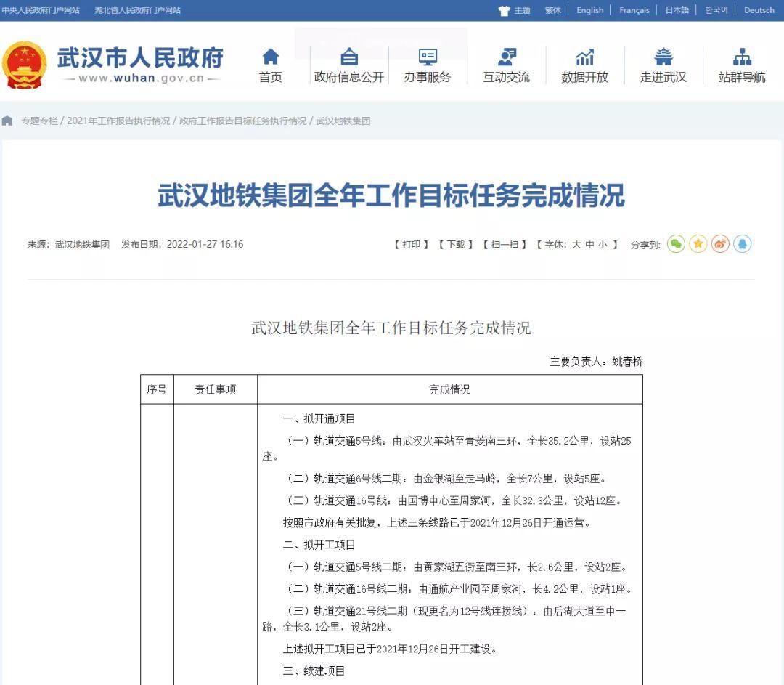
Task: Click the 轨道交通6号线二期 line of text
Action: coord(446,479)
